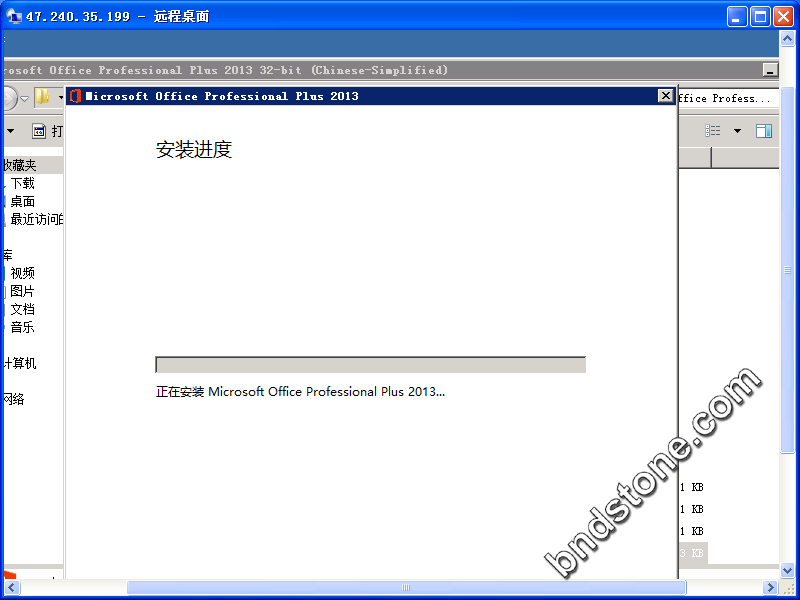Open 音乐 library in the sidebar

tap(22, 327)
